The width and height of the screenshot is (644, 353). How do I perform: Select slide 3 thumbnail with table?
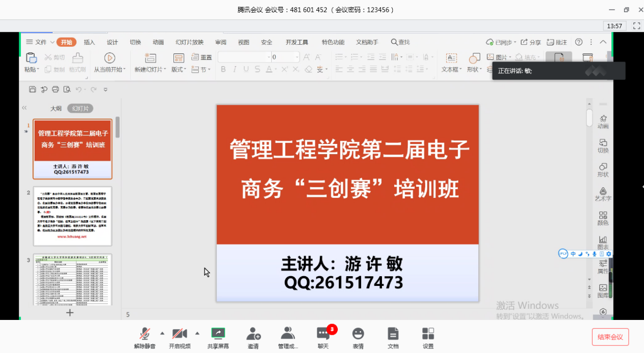[x=73, y=280]
